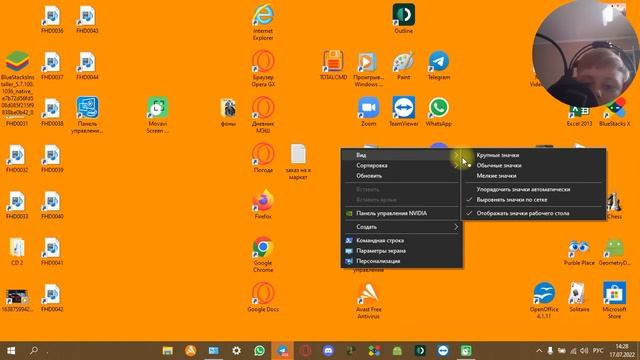Expand the Сортировка submenu

pos(402,166)
